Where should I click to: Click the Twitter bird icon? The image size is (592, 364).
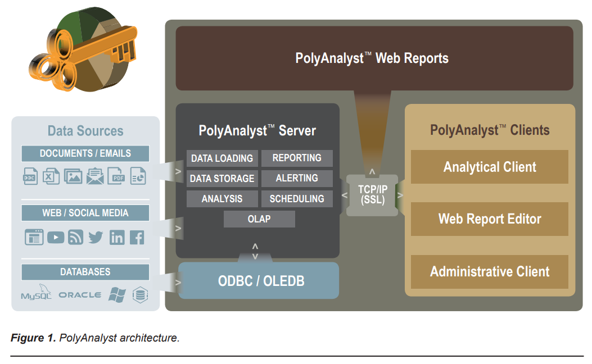(96, 237)
